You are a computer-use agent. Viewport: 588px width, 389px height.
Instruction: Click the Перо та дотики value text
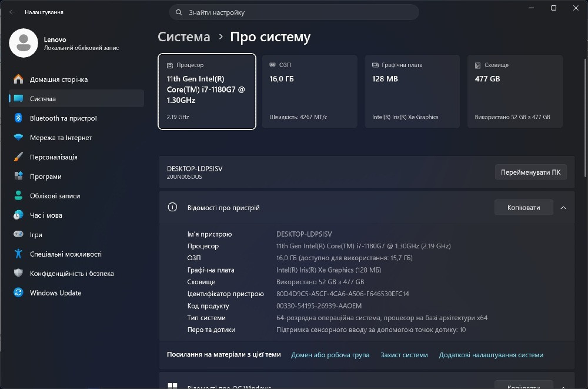[371, 330]
